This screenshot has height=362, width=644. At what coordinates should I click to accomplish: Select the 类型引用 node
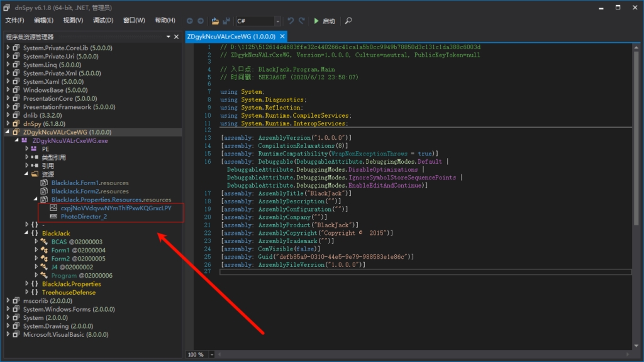[54, 157]
